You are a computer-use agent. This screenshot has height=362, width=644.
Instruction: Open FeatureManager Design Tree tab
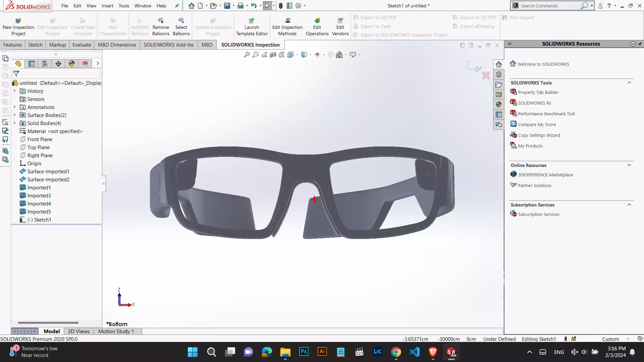pos(18,64)
